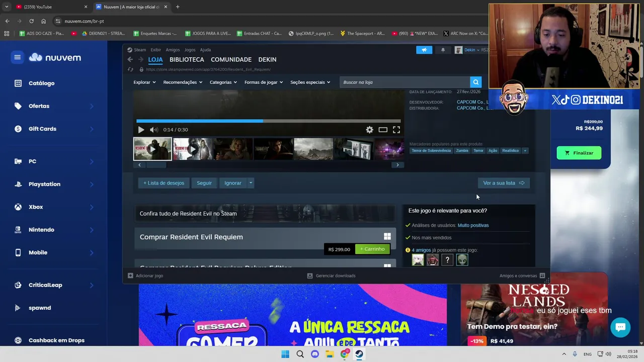Image resolution: width=644 pixels, height=362 pixels.
Task: Expand Playstation sidebar category
Action: pyautogui.click(x=92, y=184)
